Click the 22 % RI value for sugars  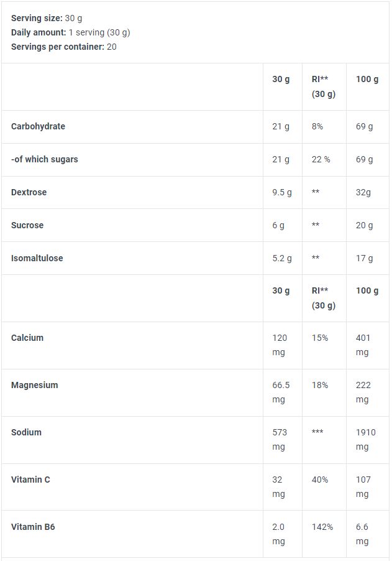pos(321,159)
